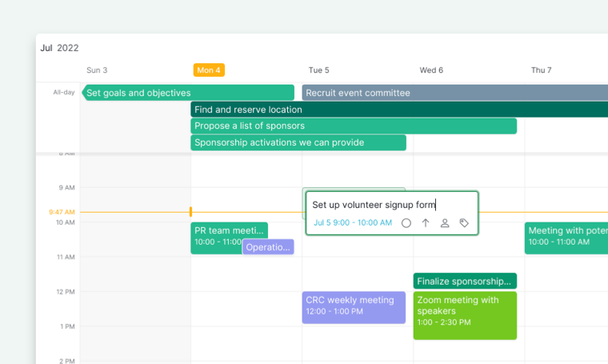Select the Sun 3 day header
This screenshot has height=364, width=608.
pyautogui.click(x=97, y=70)
